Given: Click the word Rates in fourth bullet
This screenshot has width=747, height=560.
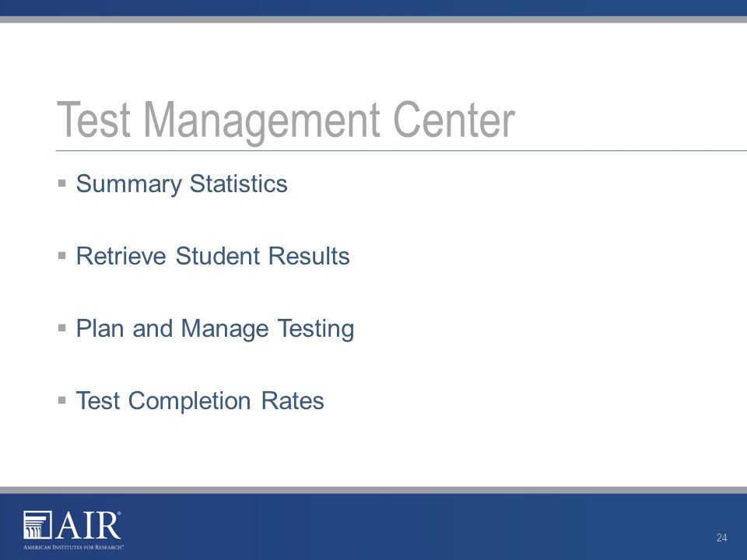Looking at the screenshot, I should 293,401.
